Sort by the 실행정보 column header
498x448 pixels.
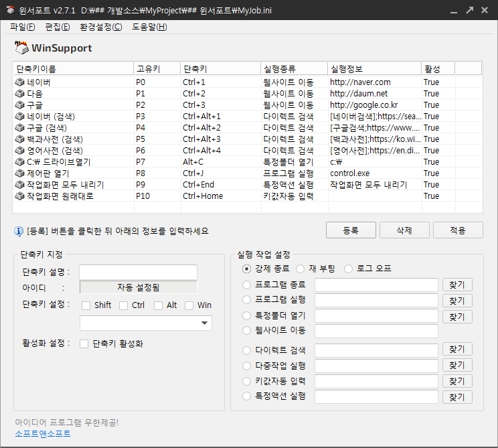click(x=375, y=68)
